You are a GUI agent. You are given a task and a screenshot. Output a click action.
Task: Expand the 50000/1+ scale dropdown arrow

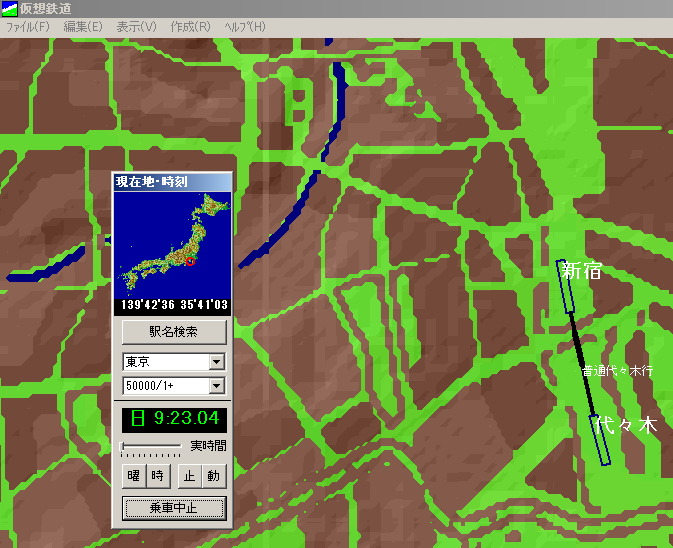click(x=217, y=386)
